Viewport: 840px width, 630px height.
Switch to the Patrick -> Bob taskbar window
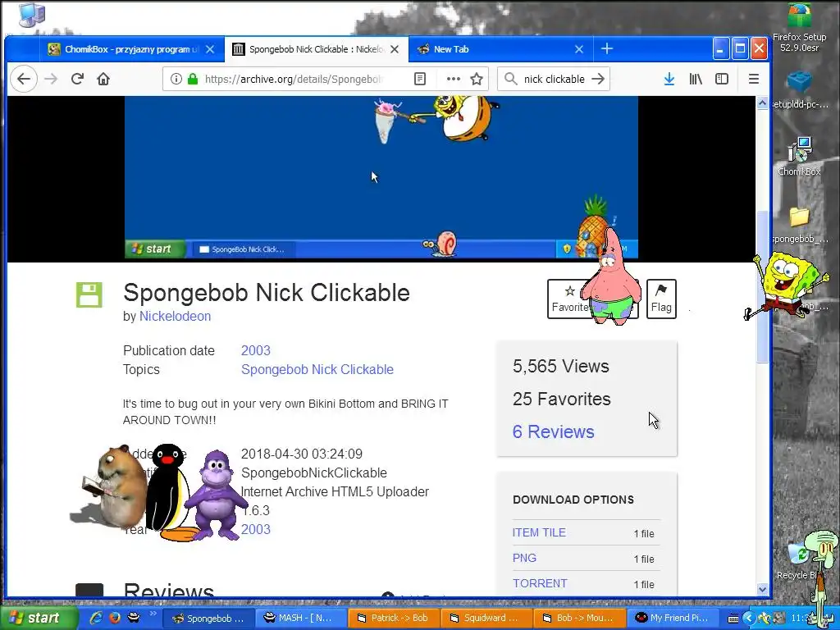(x=393, y=619)
